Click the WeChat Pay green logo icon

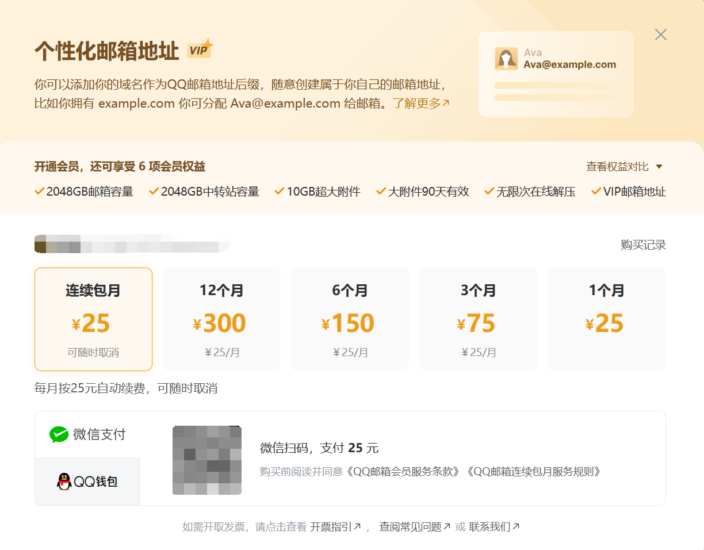(x=60, y=435)
